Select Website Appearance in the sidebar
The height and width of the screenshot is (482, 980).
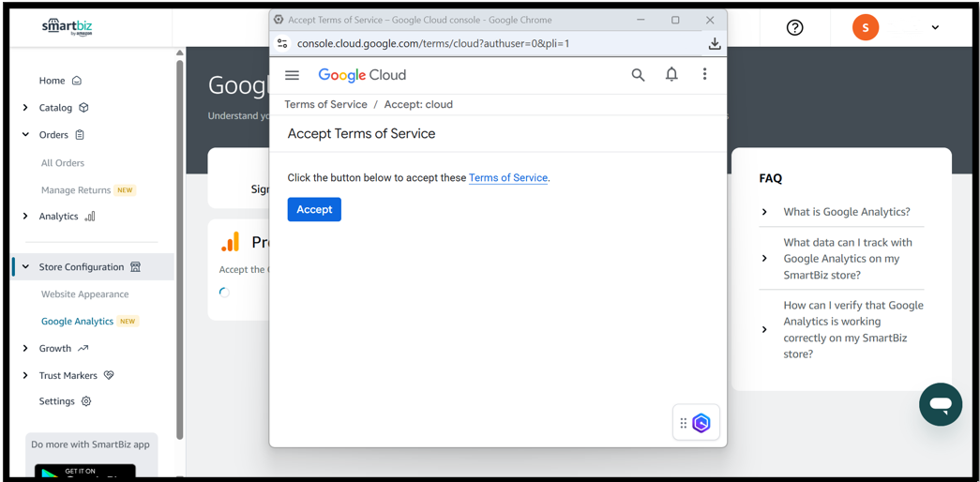point(84,294)
